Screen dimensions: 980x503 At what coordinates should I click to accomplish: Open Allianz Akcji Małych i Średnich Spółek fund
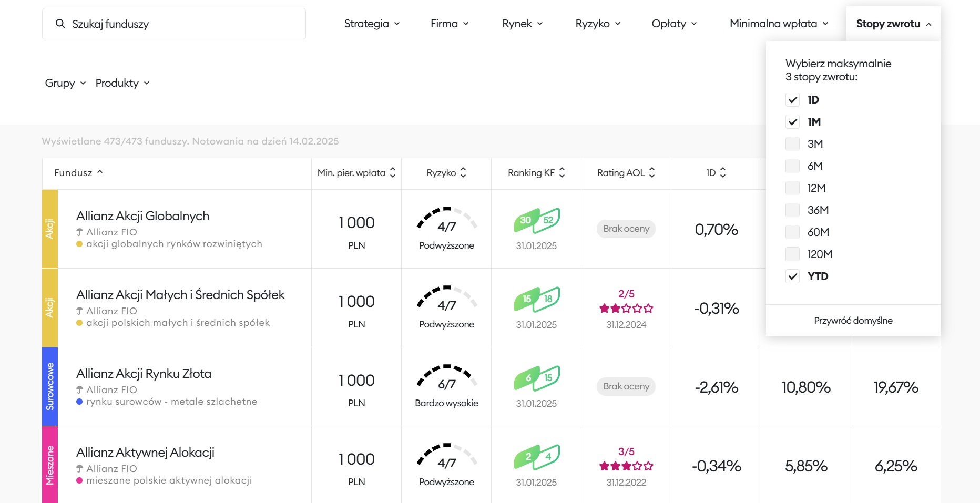pyautogui.click(x=180, y=295)
